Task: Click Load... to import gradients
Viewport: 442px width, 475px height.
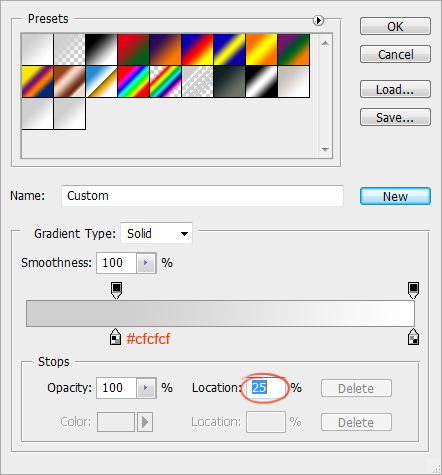Action: coord(395,89)
